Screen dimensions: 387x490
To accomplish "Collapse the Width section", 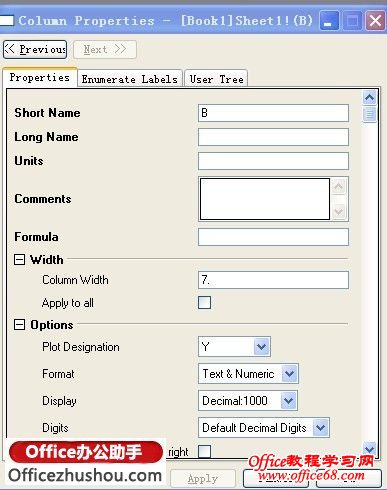I will click(x=19, y=259).
